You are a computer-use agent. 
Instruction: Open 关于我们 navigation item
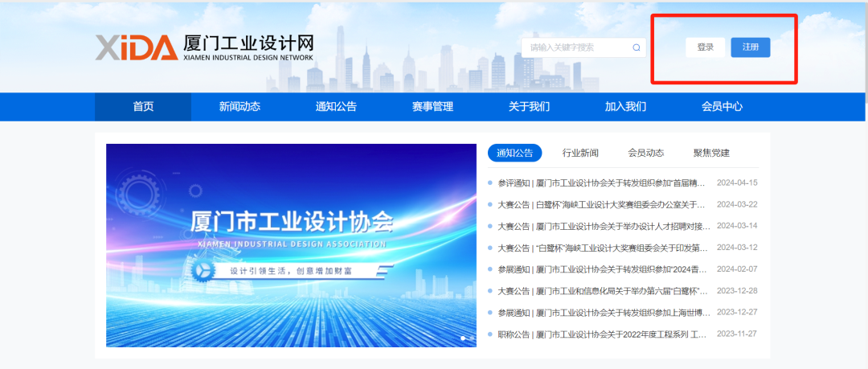click(529, 107)
